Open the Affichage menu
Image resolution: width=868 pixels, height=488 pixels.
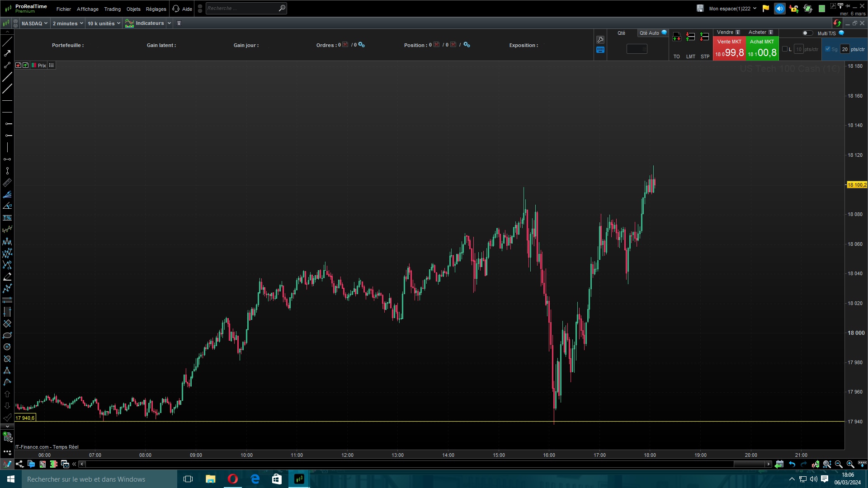87,9
